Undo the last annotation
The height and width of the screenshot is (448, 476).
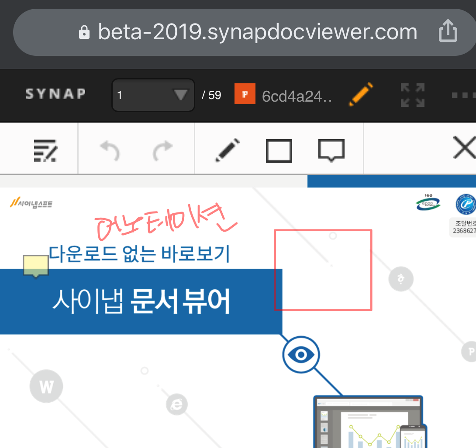pyautogui.click(x=110, y=150)
